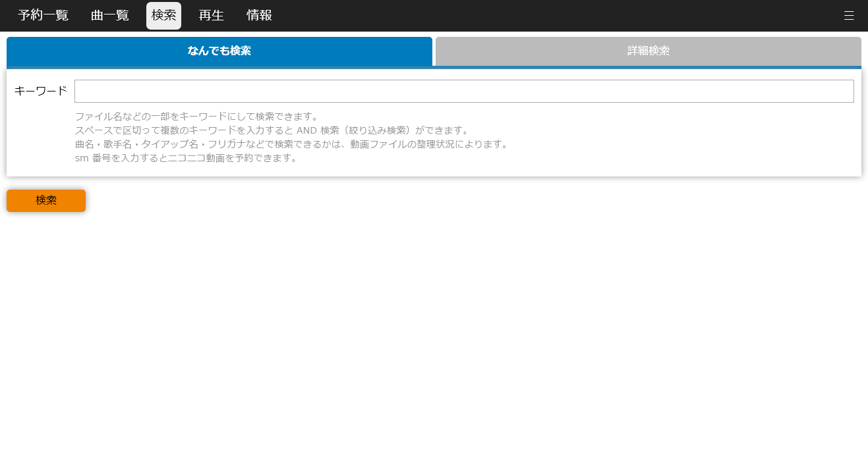Open the hamburger menu icon

[x=849, y=16]
